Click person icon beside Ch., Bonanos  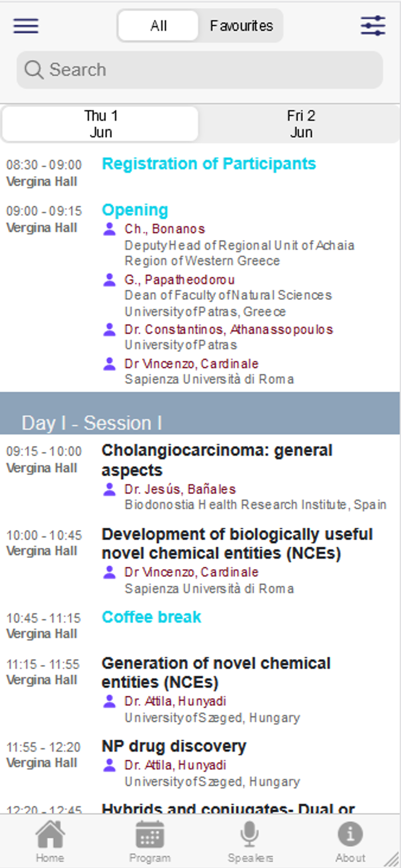click(109, 229)
